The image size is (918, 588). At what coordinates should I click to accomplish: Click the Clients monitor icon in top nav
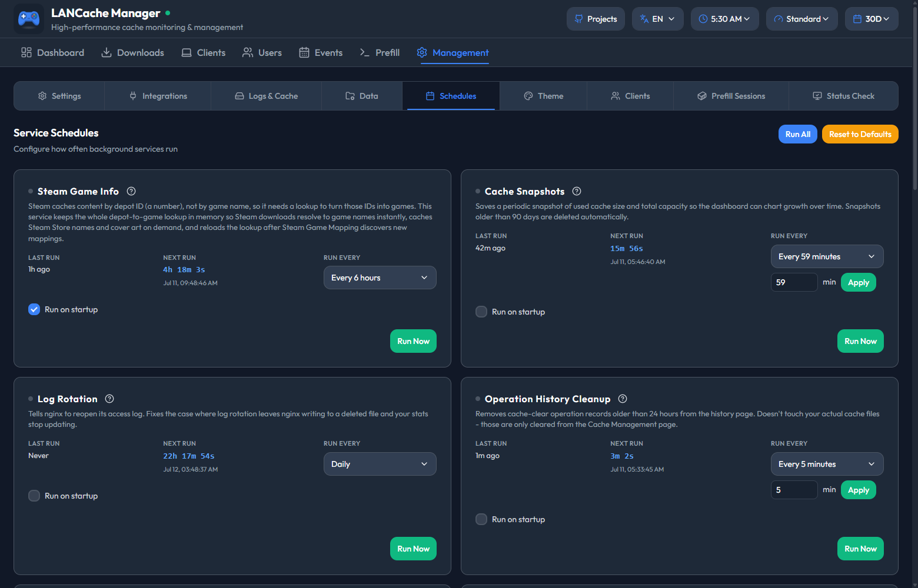pos(187,52)
